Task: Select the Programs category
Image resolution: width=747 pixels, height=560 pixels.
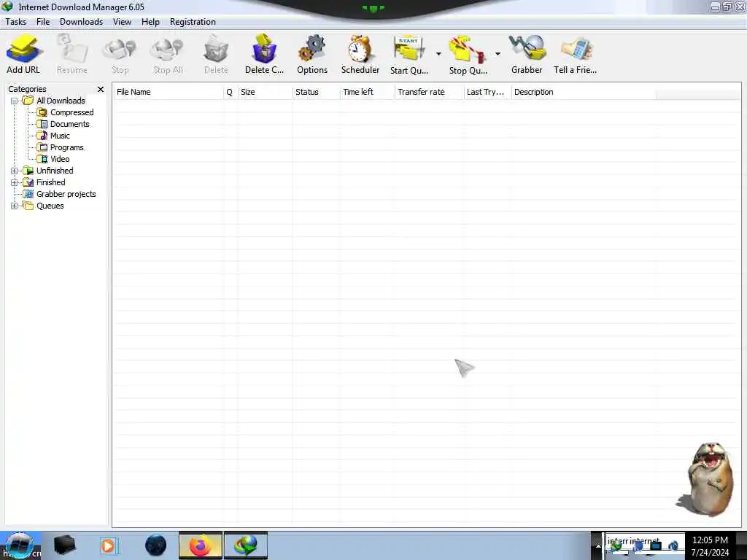Action: (x=66, y=147)
